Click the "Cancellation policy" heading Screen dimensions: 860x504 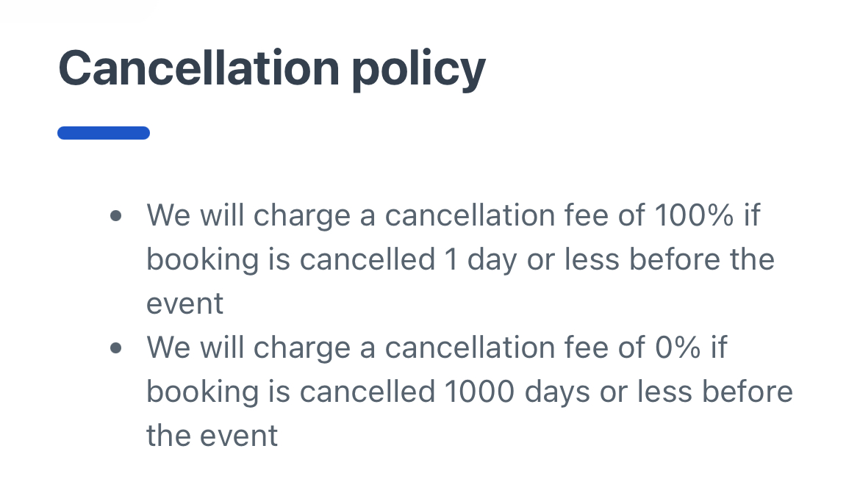coord(271,70)
